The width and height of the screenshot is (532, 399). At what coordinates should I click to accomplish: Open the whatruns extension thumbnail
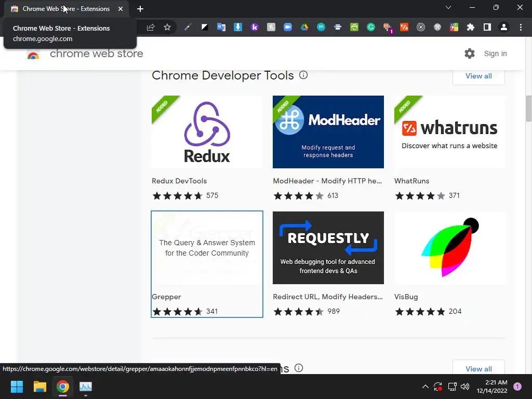pyautogui.click(x=449, y=132)
